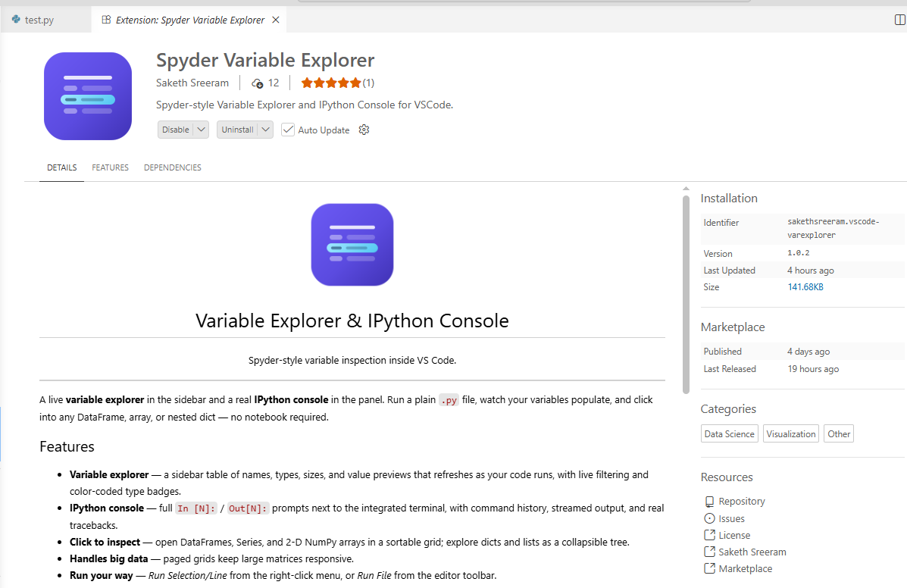Viewport: 907px width, 588px height.
Task: Click the identifier sakethsreeram.vscode-varexplorer text
Action: click(x=833, y=228)
